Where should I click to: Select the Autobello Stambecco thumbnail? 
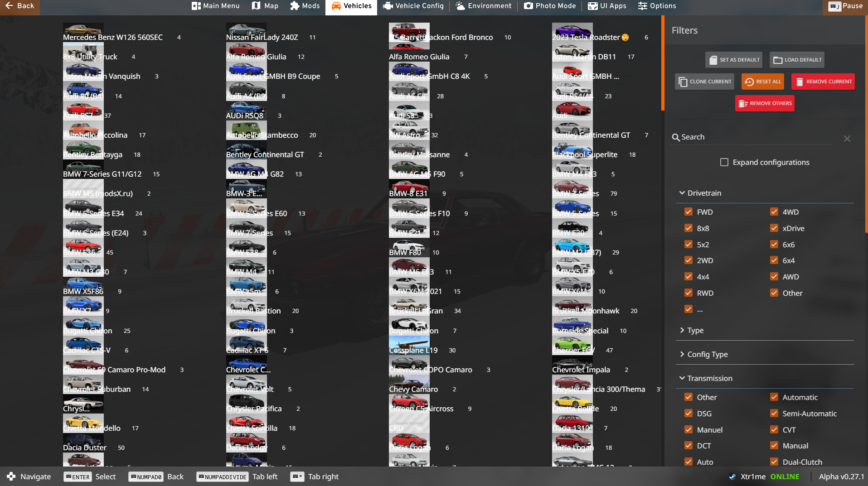pyautogui.click(x=247, y=130)
